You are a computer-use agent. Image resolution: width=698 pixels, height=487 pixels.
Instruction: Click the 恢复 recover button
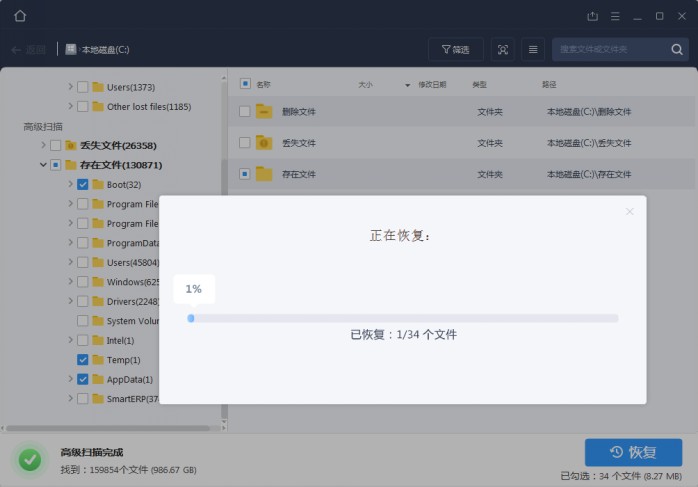pos(633,452)
